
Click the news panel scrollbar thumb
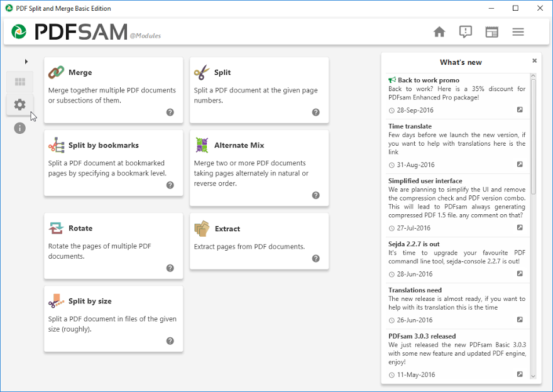(x=533, y=136)
